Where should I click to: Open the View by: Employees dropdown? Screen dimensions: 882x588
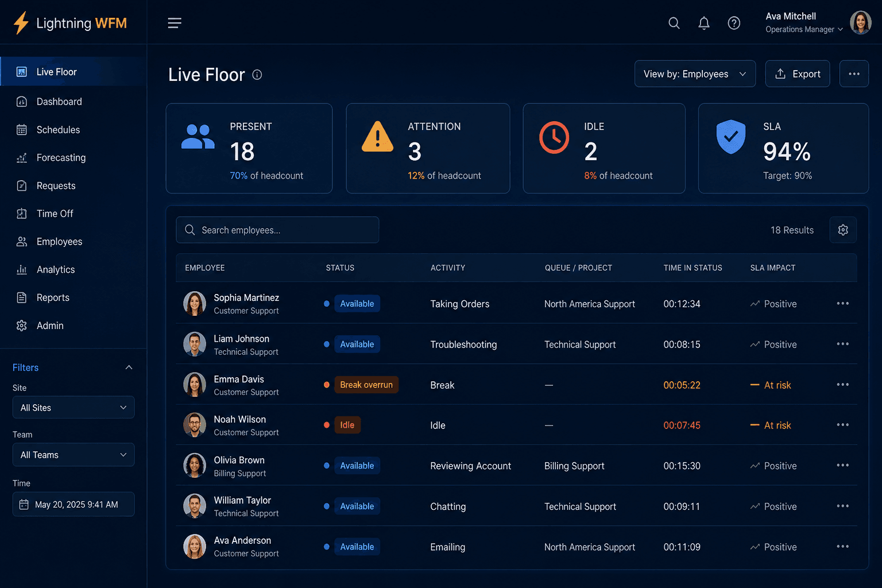(695, 74)
